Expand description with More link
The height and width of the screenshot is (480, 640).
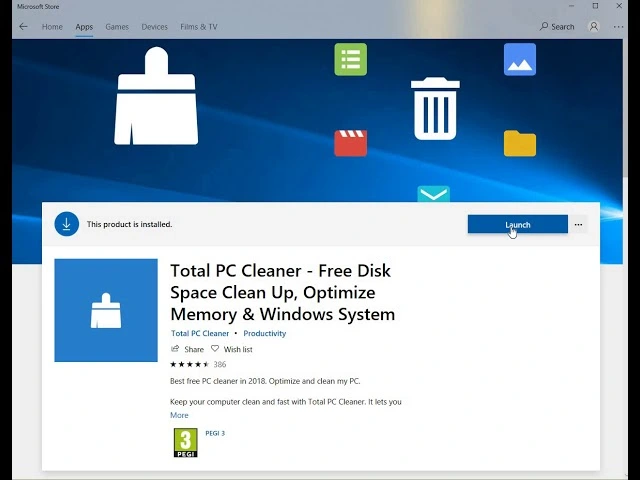pyautogui.click(x=179, y=415)
